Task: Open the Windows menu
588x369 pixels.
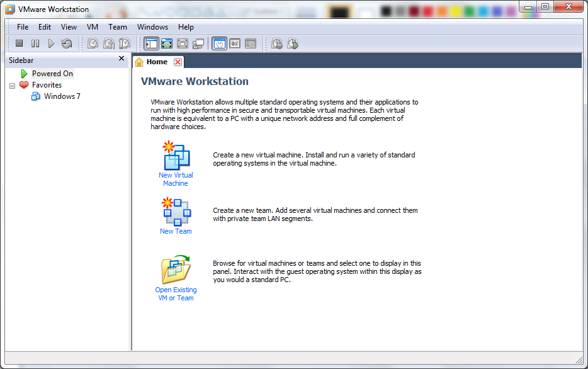Action: coord(152,27)
